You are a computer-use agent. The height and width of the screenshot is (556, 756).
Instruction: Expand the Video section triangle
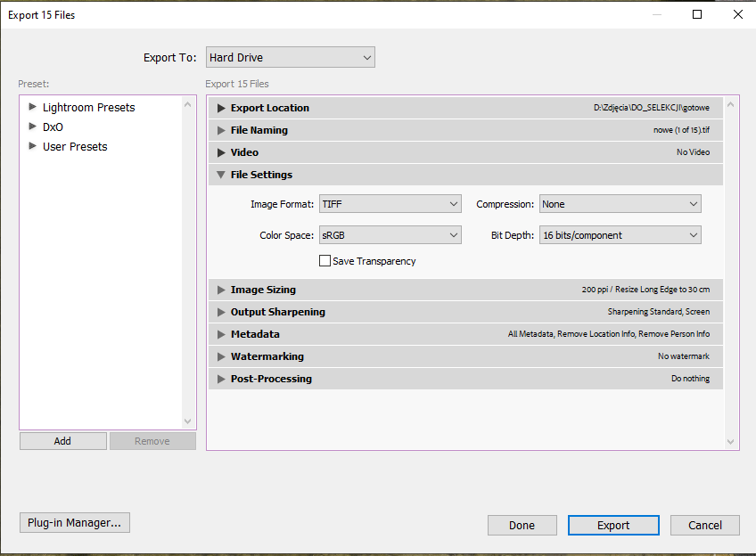222,152
